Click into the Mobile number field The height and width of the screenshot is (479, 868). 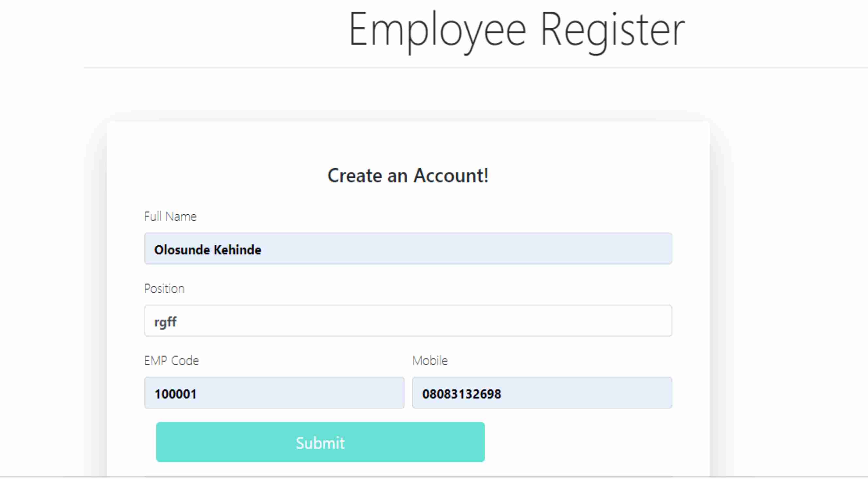coord(542,393)
